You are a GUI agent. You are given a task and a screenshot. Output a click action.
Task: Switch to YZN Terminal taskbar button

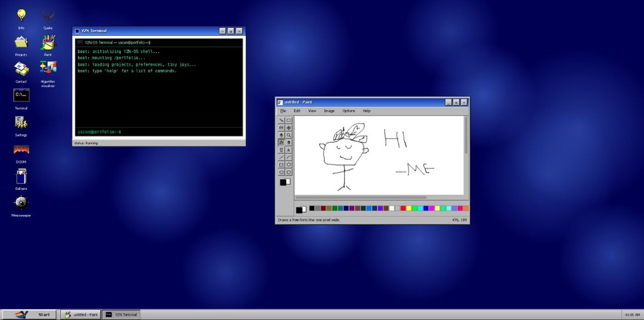[121, 315]
